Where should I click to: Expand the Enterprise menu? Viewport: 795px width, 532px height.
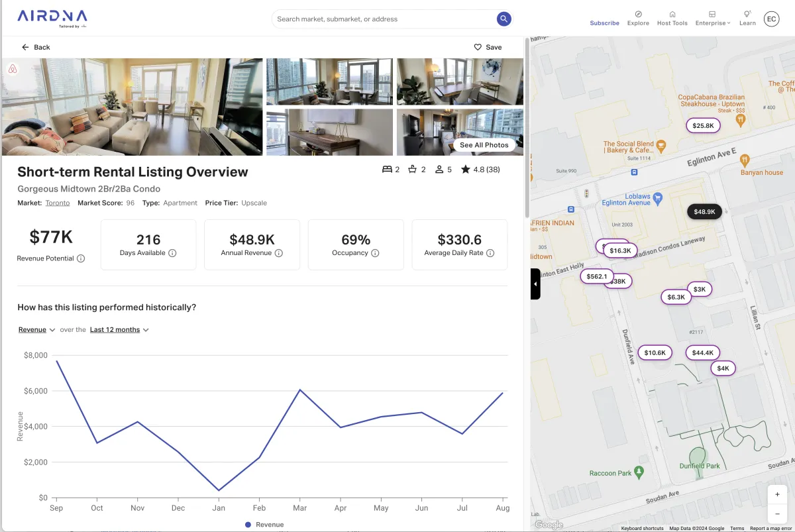(712, 19)
